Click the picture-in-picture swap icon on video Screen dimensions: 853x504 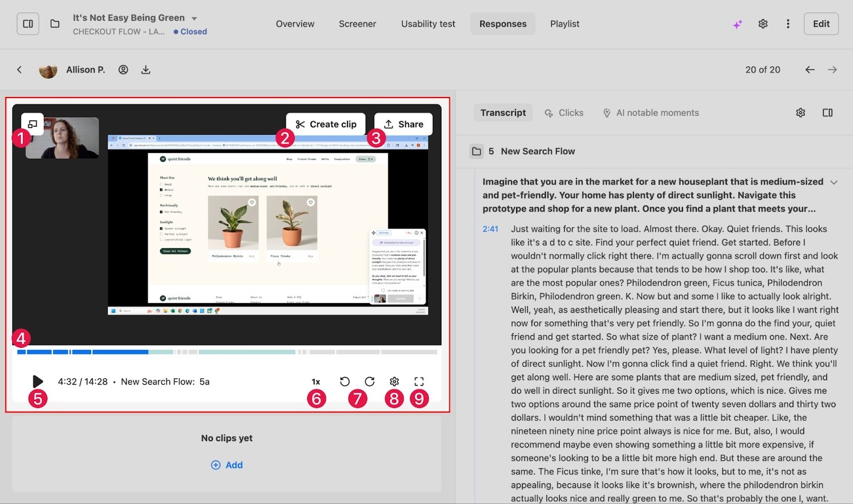pyautogui.click(x=33, y=124)
